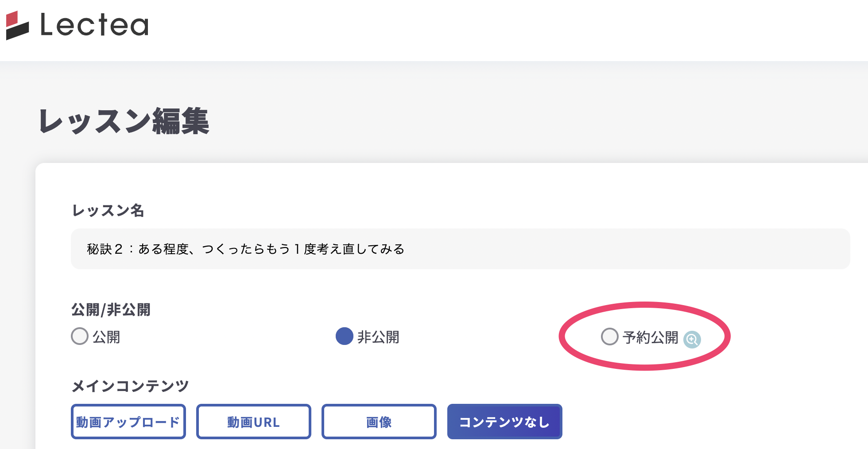Click the magnifier icon beside 予約公開

[x=692, y=340]
